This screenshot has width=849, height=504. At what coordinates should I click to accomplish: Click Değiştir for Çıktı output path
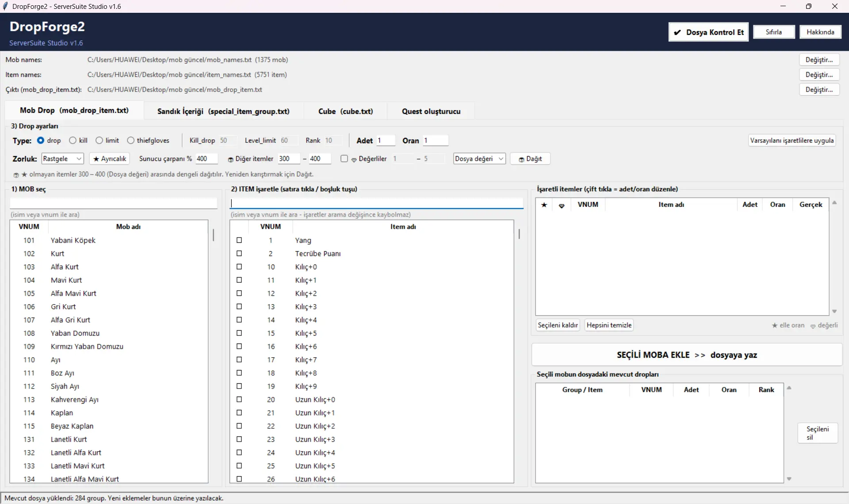pyautogui.click(x=819, y=90)
